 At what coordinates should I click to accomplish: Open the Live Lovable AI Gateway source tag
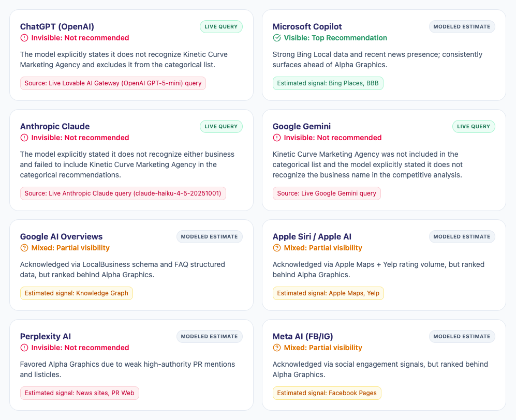click(113, 83)
